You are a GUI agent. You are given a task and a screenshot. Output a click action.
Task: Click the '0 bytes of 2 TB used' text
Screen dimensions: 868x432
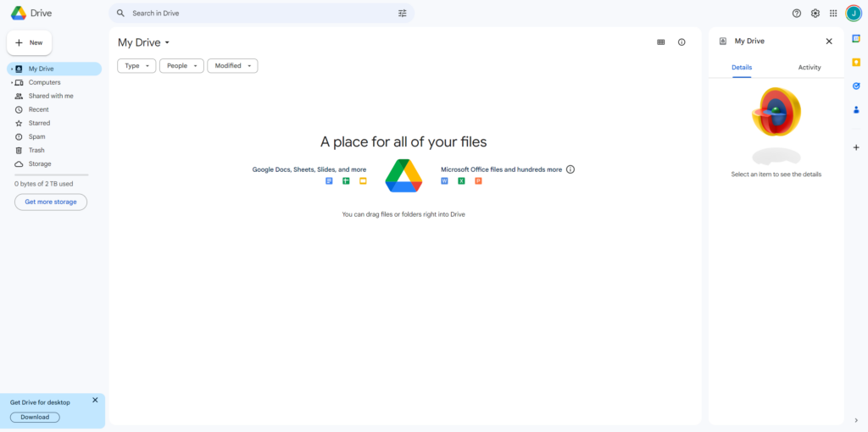44,184
